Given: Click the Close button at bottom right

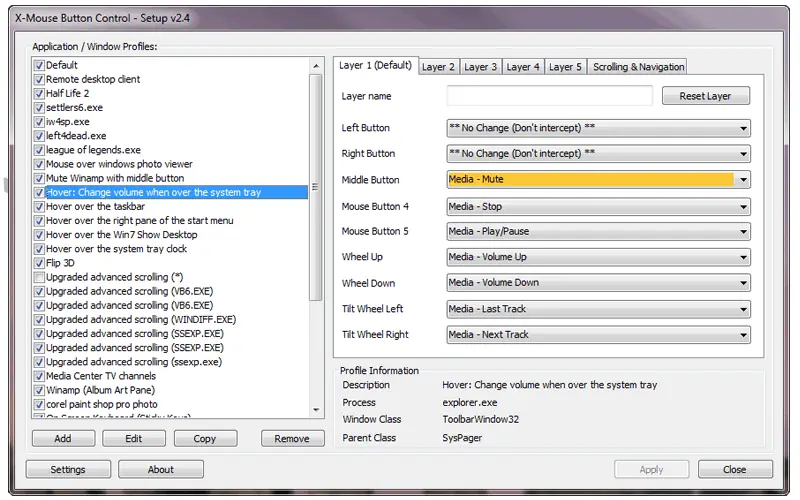Looking at the screenshot, I should [735, 469].
